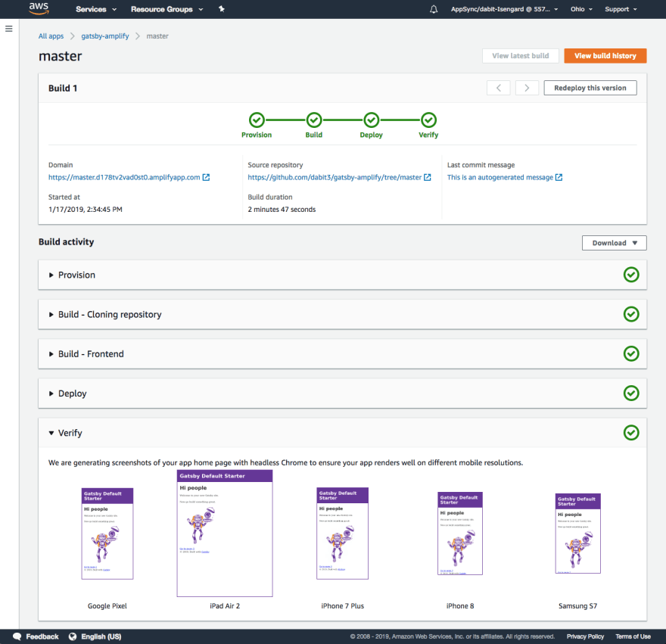Open the Google Pixel screenshot thumbnail

(107, 534)
